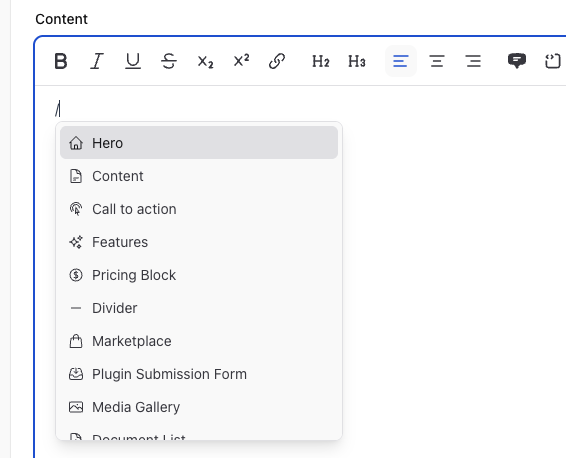This screenshot has width=566, height=458.
Task: Apply italic formatting
Action: click(97, 61)
